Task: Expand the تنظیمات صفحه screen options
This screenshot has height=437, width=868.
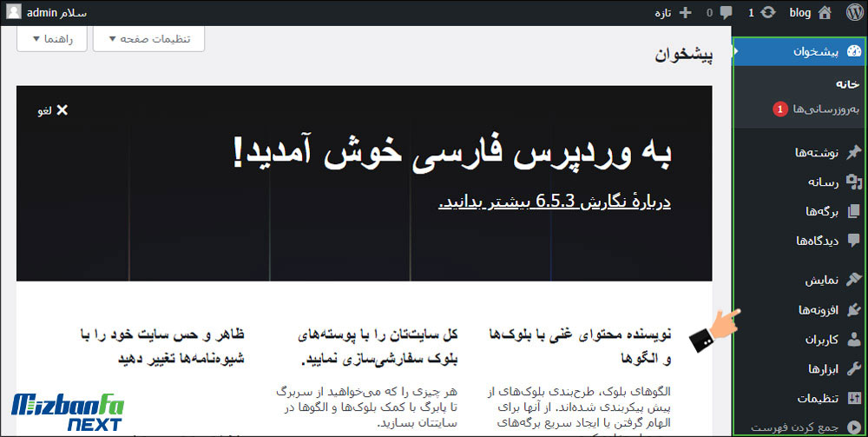Action: tap(149, 39)
